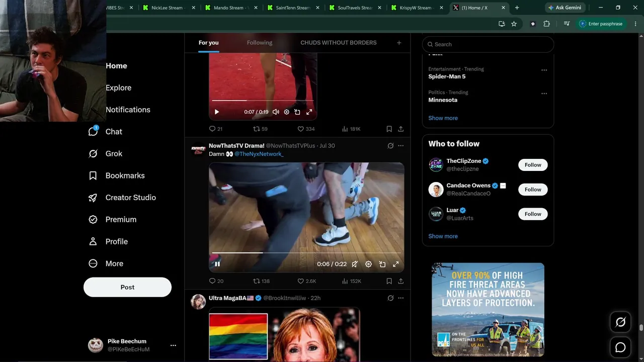Open the @TheNyxNetwork_ mention link
Image resolution: width=644 pixels, height=362 pixels.
(x=259, y=154)
